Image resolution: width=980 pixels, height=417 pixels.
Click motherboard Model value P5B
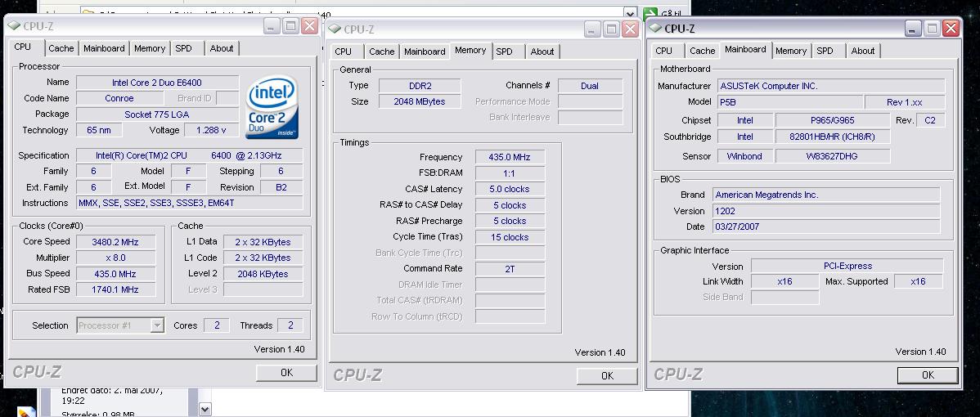coord(789,101)
